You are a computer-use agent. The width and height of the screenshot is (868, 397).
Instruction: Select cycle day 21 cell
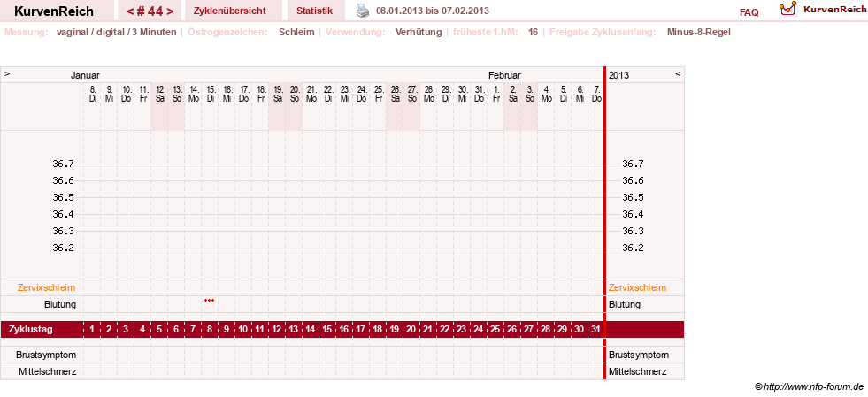[x=428, y=330]
